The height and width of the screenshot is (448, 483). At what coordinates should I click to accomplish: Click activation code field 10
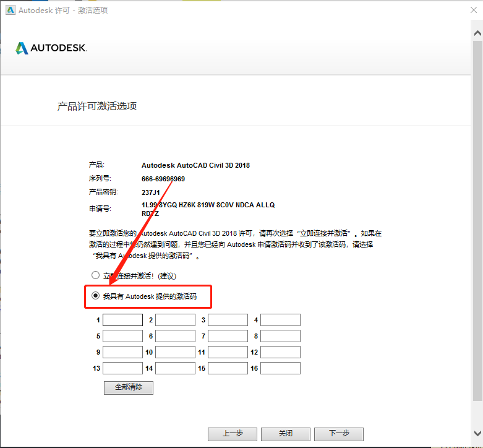coord(175,352)
